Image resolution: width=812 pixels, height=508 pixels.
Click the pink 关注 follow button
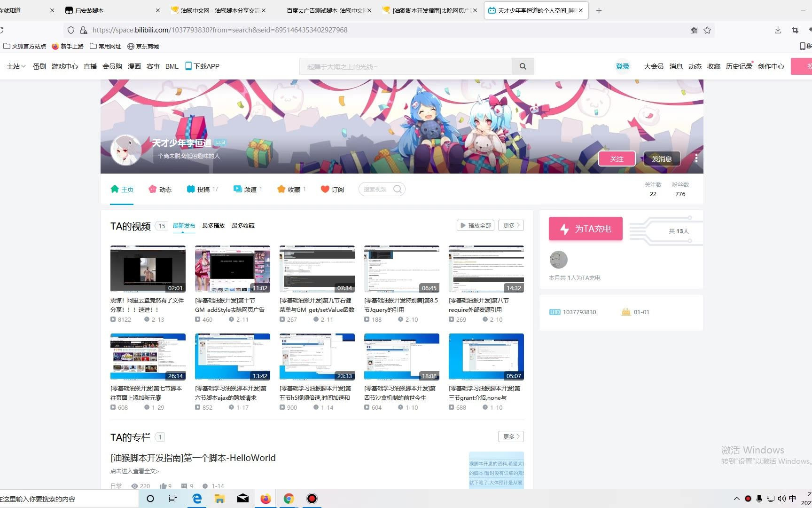(x=617, y=159)
